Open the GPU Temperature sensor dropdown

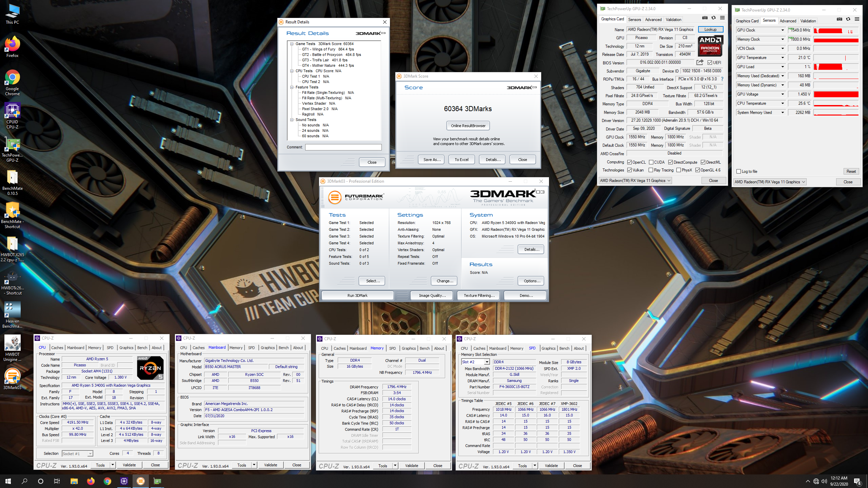(783, 58)
